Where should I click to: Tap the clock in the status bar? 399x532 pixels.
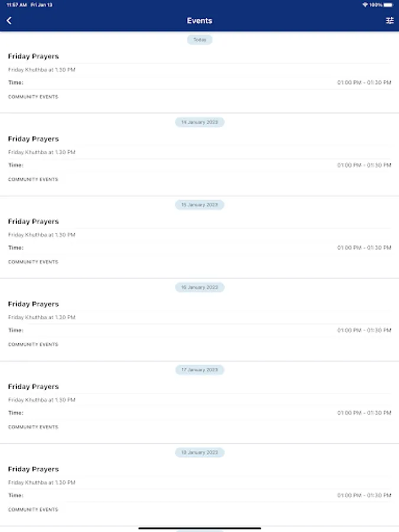pos(17,5)
